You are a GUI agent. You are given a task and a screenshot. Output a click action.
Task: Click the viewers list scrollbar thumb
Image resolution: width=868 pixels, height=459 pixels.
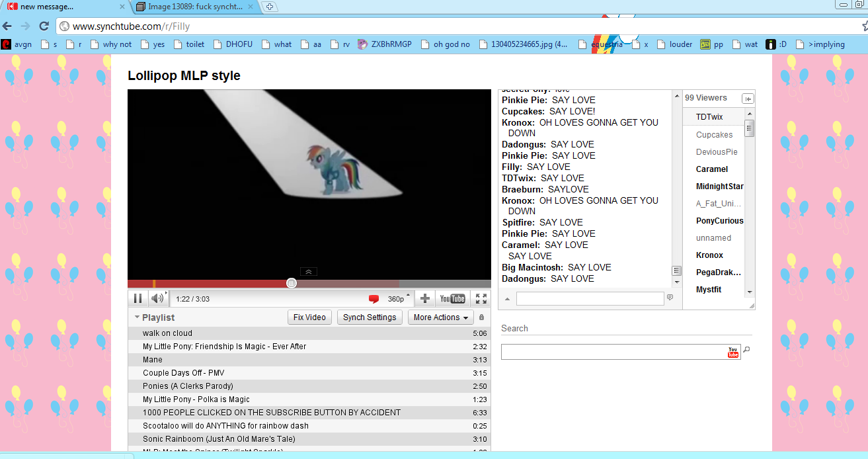(x=749, y=128)
